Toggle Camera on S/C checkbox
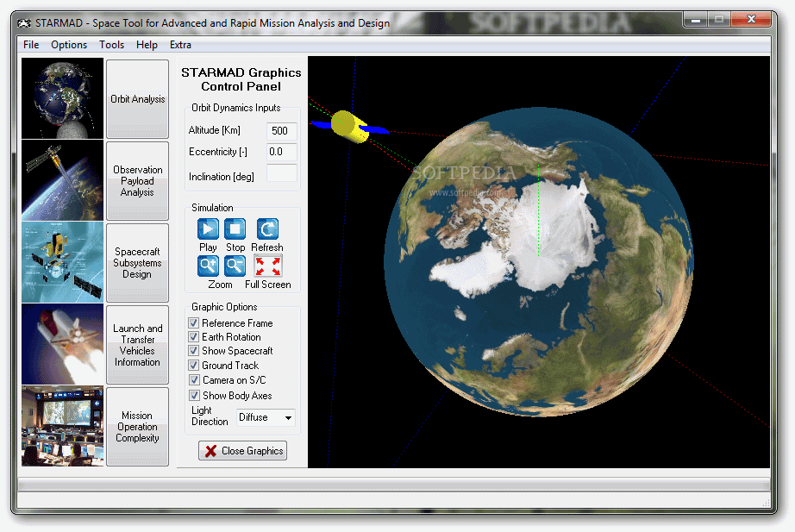 pos(194,380)
